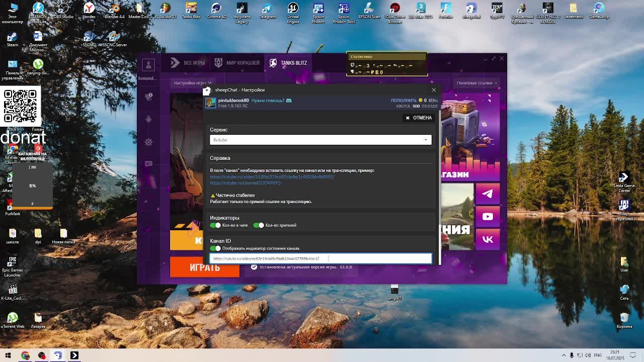Open the launcher settings gear icon
Image resolution: width=644 pixels, height=362 pixels.
coord(148,142)
